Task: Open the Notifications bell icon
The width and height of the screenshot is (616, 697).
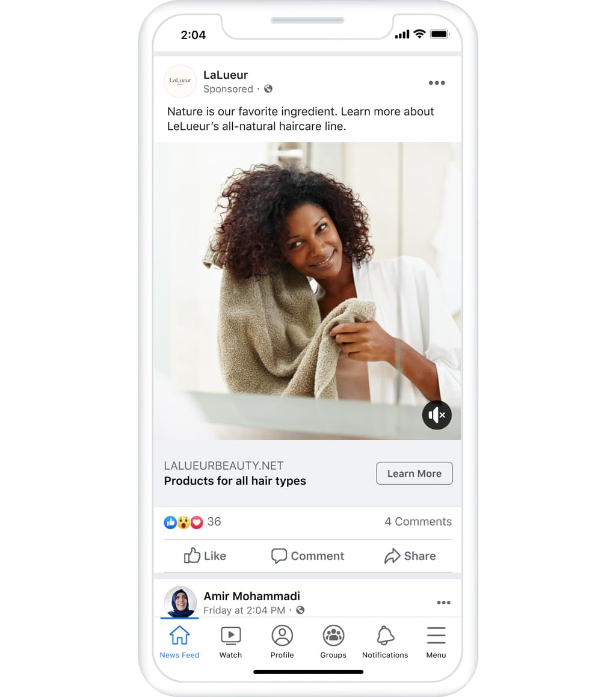Action: [x=385, y=636]
